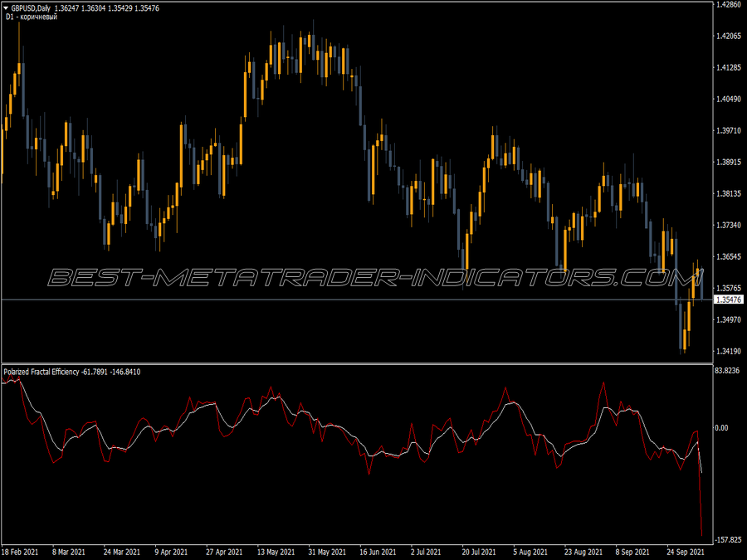This screenshot has width=747, height=560.
Task: Click the GBPUSD,Daily chart title text
Action: tap(31, 8)
